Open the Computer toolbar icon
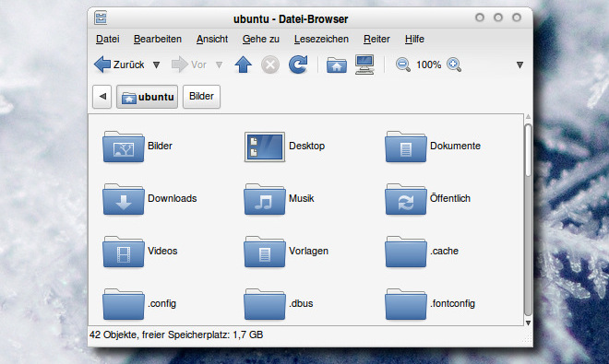This screenshot has width=609, height=364. (x=364, y=65)
